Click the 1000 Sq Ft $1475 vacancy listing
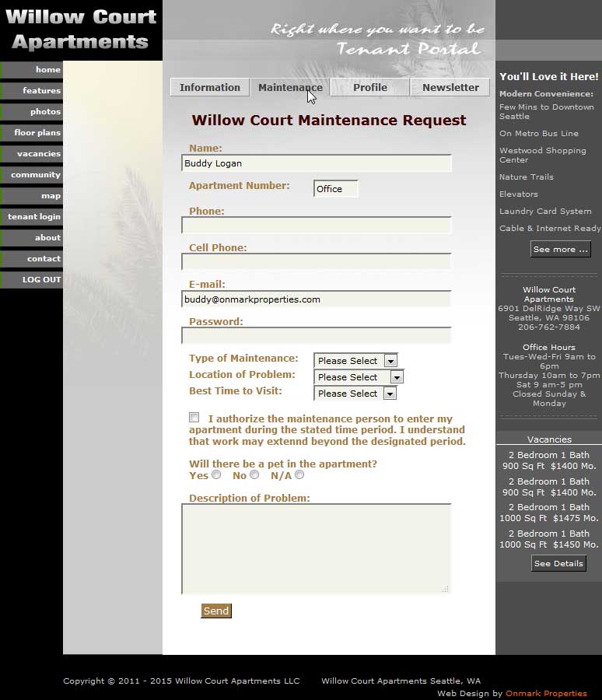 pos(549,513)
